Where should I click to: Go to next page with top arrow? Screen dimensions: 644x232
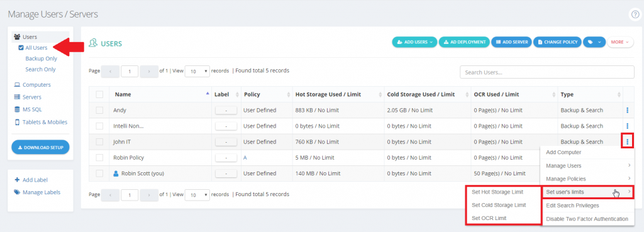[x=148, y=72]
